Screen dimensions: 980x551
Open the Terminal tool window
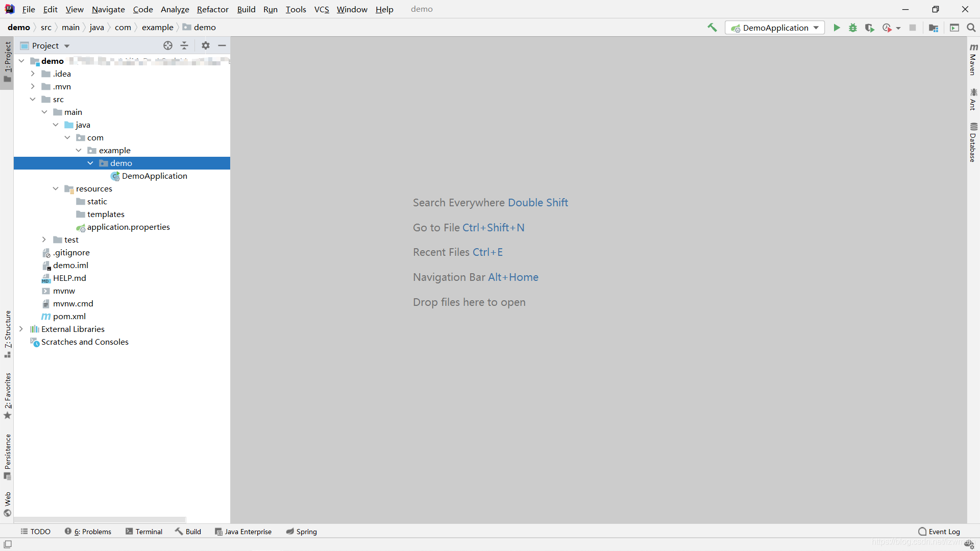pos(144,532)
